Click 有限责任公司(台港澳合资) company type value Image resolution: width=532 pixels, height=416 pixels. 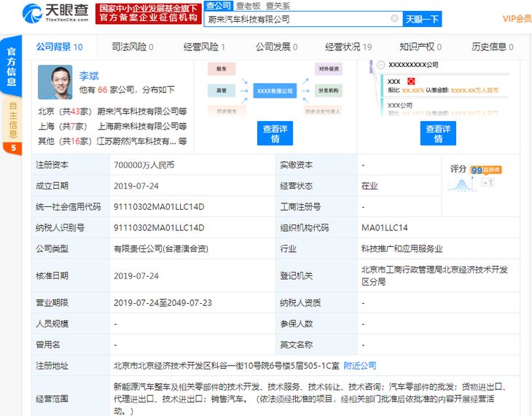point(161,248)
